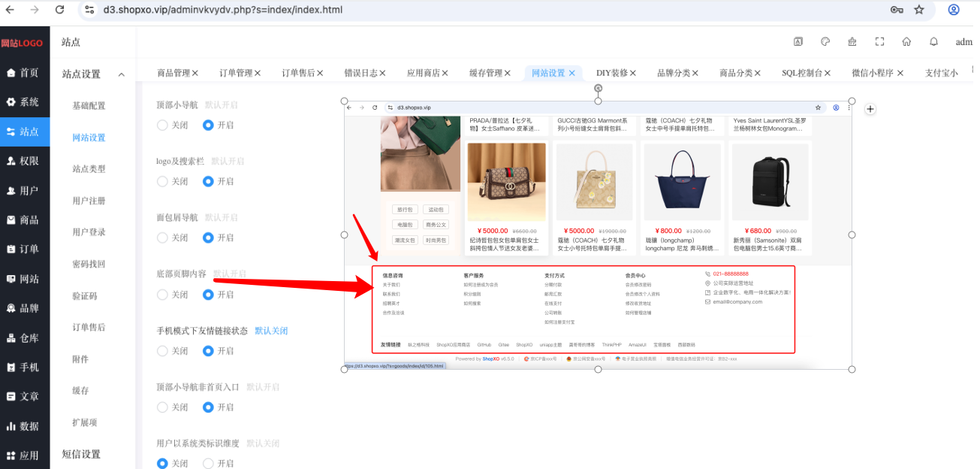
Task: Open the 商品 section in the dark sidebar
Action: click(x=24, y=220)
